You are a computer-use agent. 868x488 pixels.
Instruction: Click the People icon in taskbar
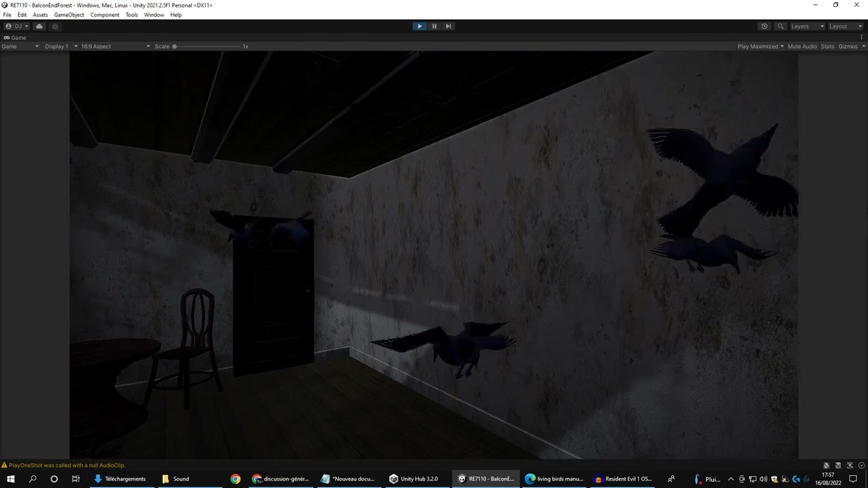(x=671, y=479)
